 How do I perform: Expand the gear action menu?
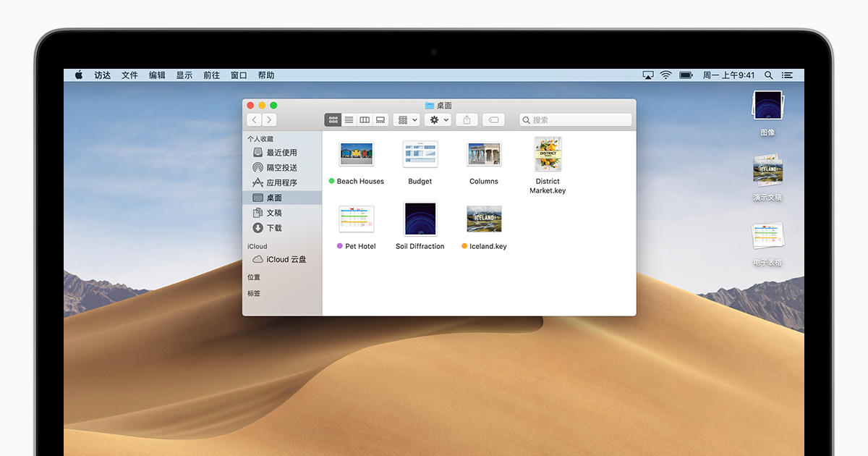tap(439, 120)
